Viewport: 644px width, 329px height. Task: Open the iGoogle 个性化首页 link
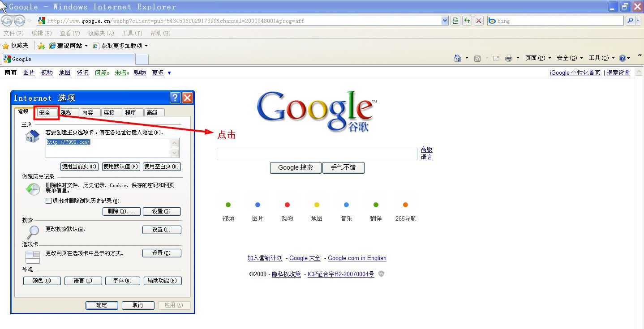[x=575, y=73]
